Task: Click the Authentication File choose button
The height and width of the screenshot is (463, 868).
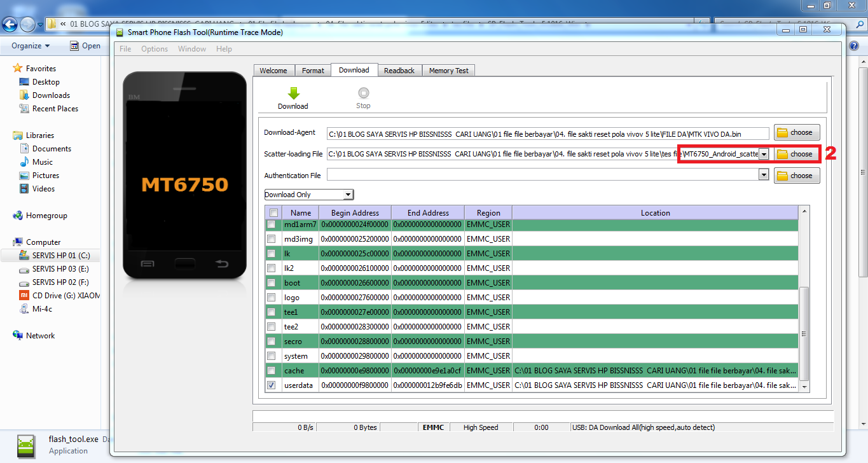Action: (x=797, y=176)
